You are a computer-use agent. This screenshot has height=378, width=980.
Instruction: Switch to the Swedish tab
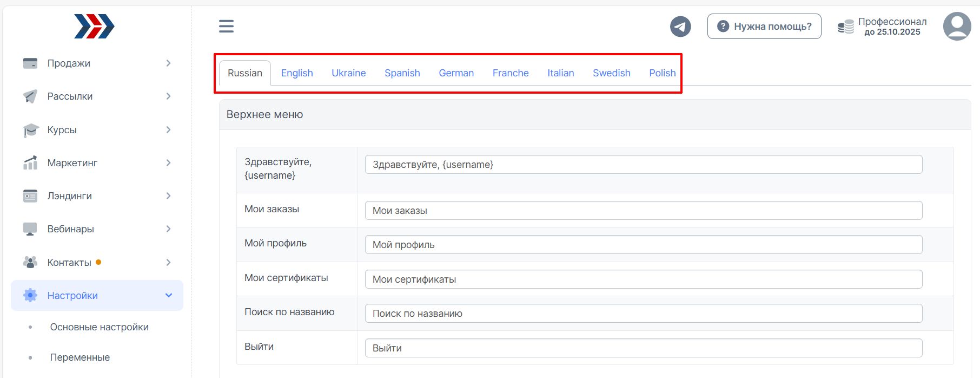[x=612, y=73]
